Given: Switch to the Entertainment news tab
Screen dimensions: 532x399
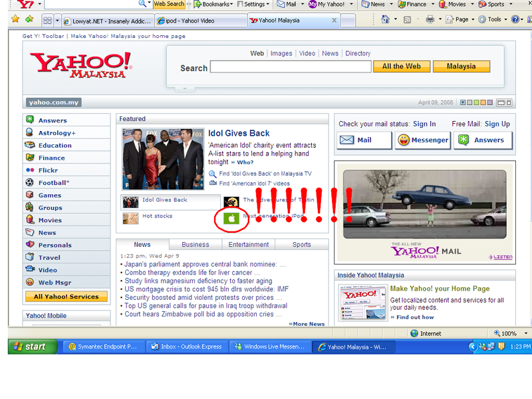Looking at the screenshot, I should tap(249, 244).
